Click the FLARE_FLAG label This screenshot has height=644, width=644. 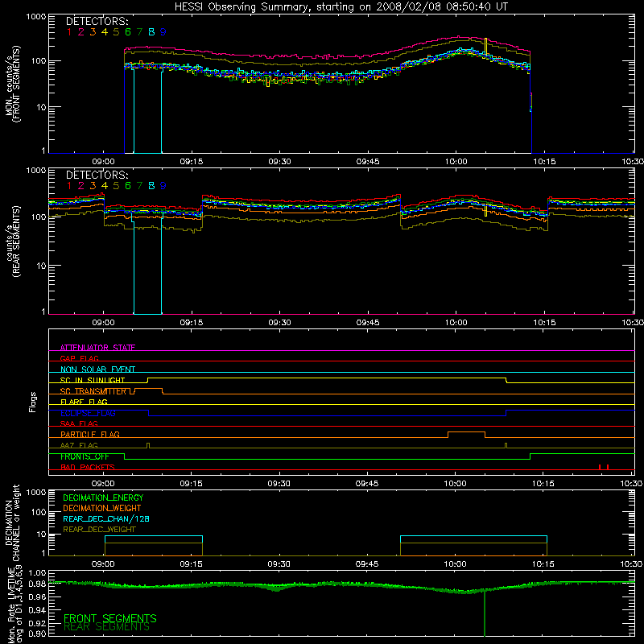(84, 402)
